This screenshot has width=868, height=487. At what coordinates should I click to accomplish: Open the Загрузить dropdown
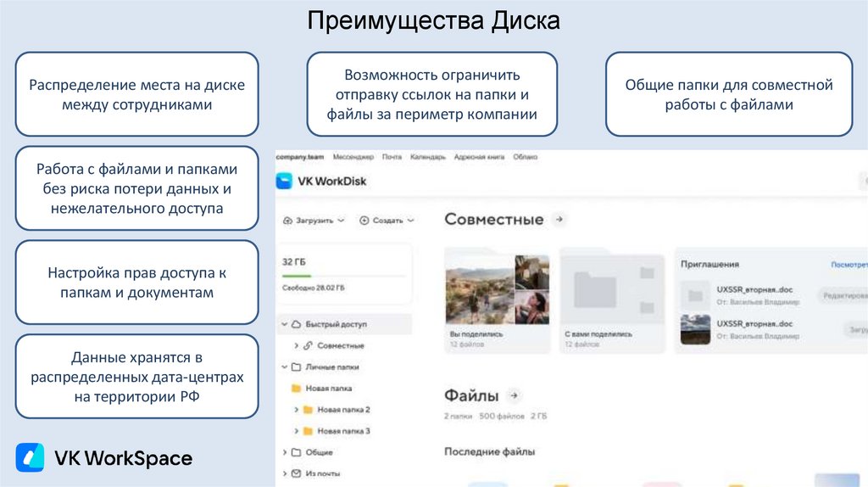coord(314,221)
